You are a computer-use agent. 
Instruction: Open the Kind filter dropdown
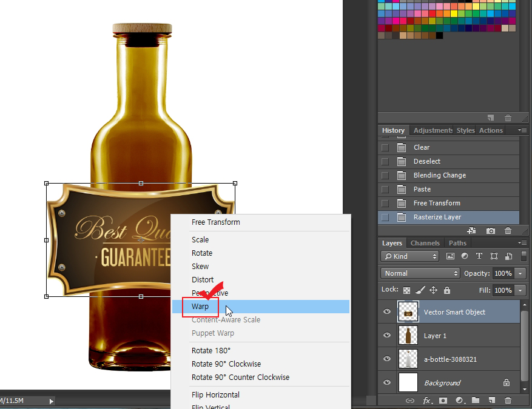pos(410,256)
